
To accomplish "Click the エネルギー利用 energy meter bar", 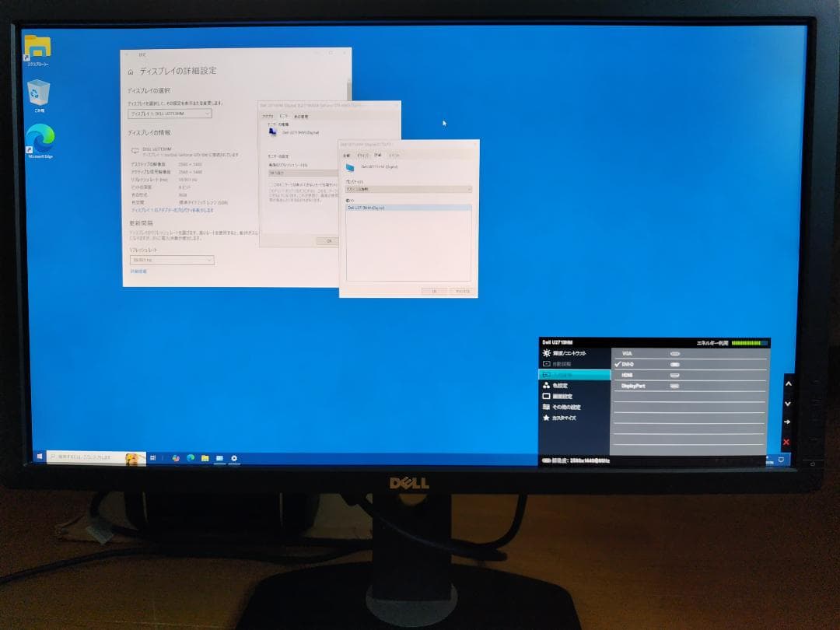I will point(747,342).
